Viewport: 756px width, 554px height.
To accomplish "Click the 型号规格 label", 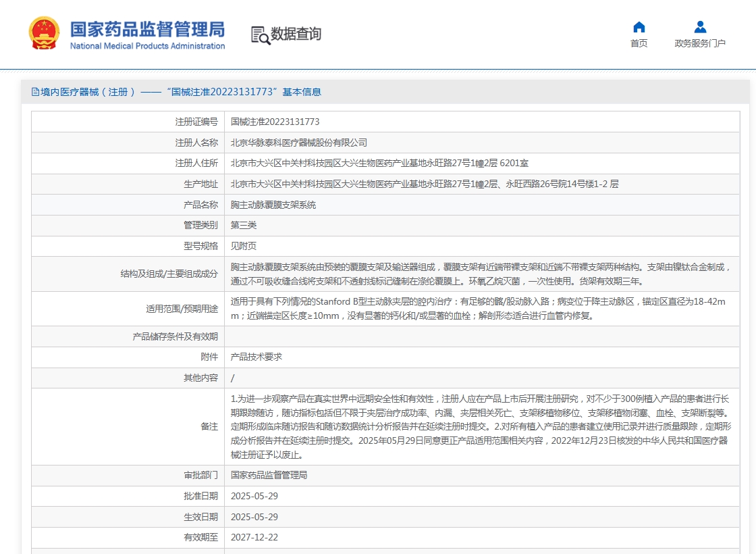I will (201, 246).
